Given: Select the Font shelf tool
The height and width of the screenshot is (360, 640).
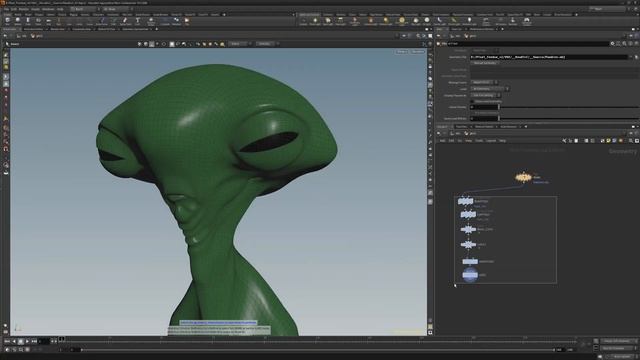Looking at the screenshot, I should click(x=138, y=20).
